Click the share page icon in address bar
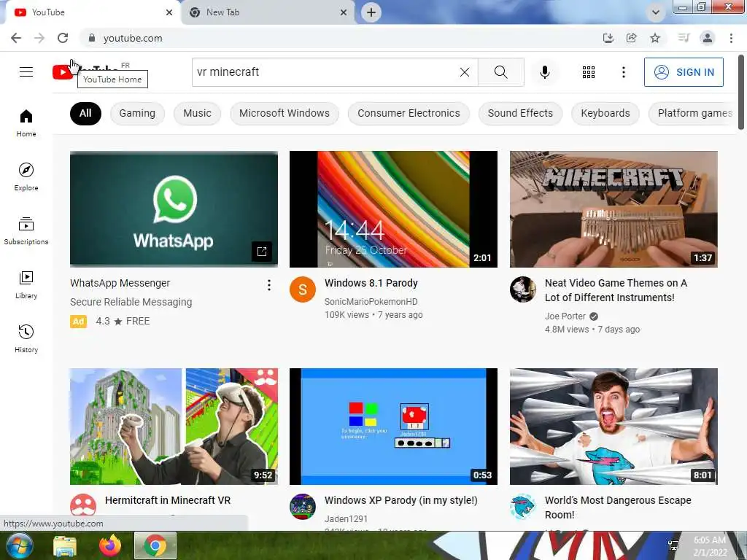Viewport: 747px width, 560px height. [632, 38]
